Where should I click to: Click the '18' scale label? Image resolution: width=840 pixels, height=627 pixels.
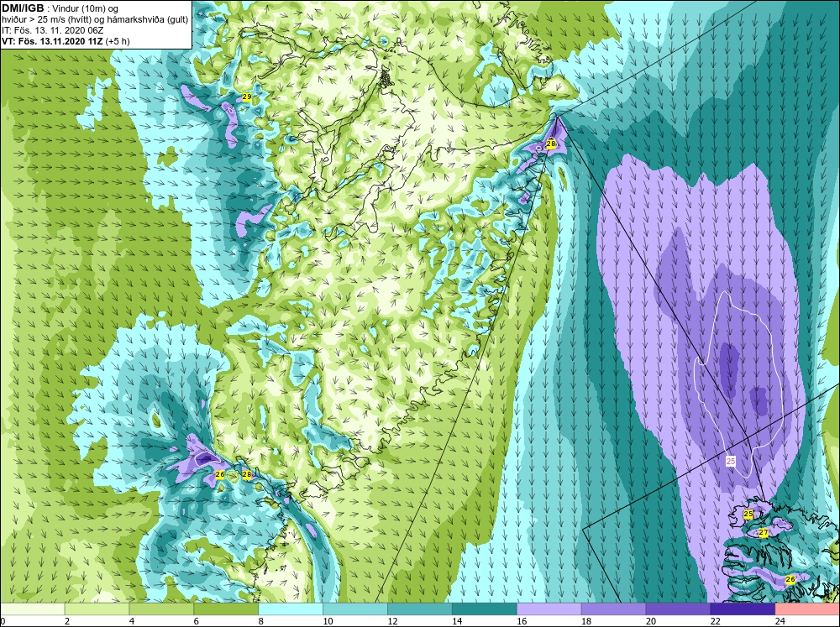[586, 621]
